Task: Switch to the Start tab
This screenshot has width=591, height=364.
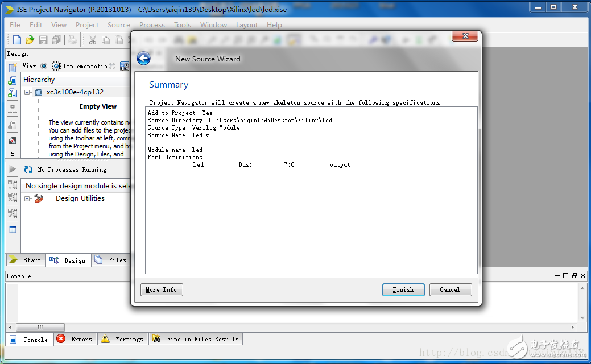Action: pyautogui.click(x=26, y=260)
